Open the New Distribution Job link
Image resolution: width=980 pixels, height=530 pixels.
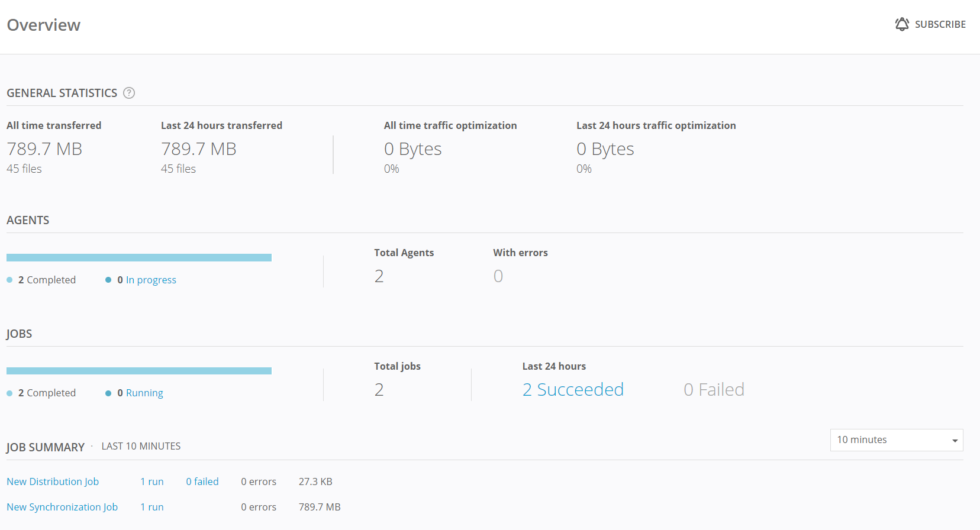pos(53,481)
